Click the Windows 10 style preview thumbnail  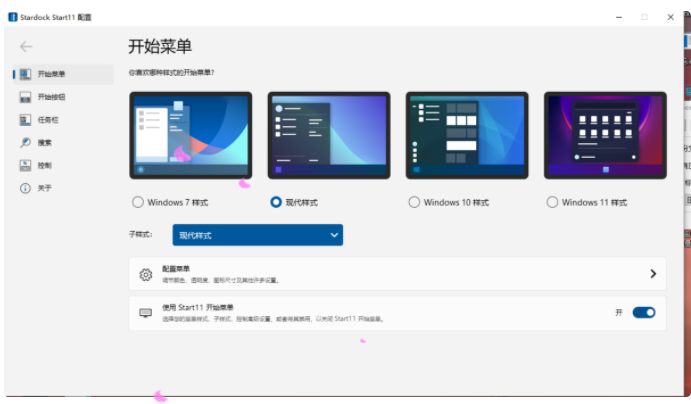pyautogui.click(x=467, y=135)
